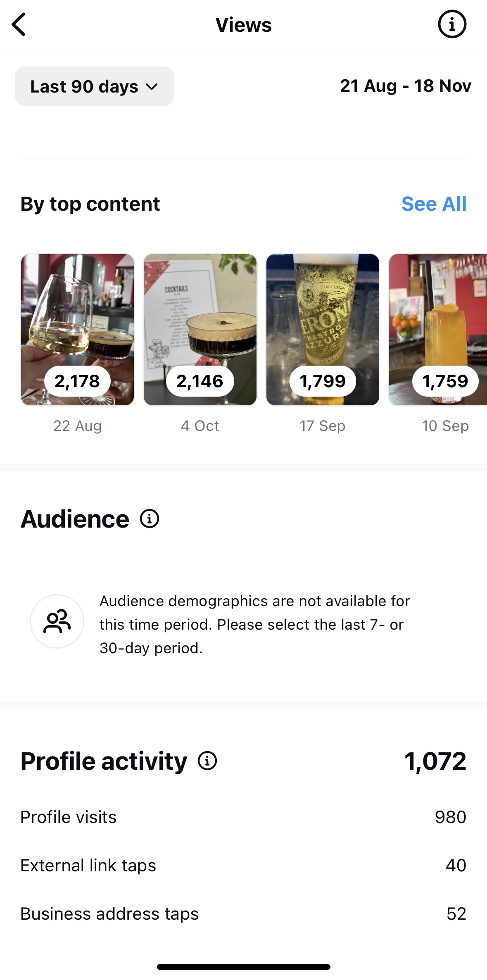
Task: Open the 17 Sep Peroni beer post
Action: tap(323, 314)
